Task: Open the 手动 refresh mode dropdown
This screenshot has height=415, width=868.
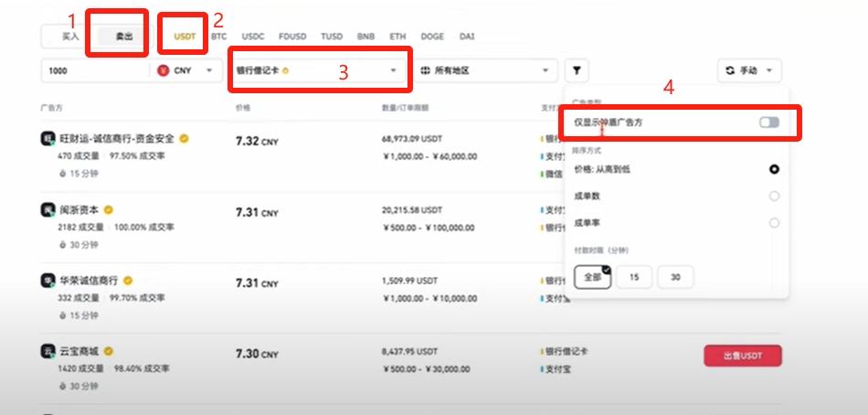Action: [x=749, y=70]
